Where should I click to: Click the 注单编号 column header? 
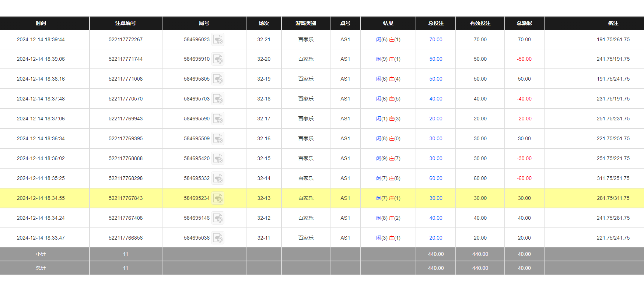(x=125, y=23)
